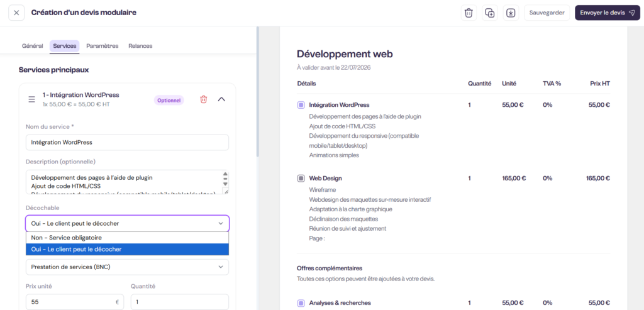Focus the Nom du service field
Screen dimensions: 644x310
[127, 143]
